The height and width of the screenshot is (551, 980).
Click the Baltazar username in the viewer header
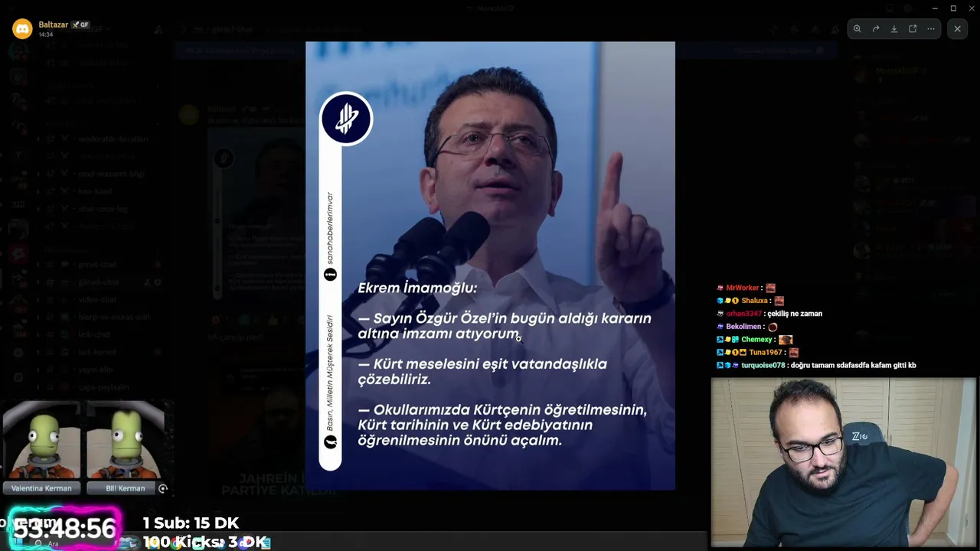coord(54,24)
